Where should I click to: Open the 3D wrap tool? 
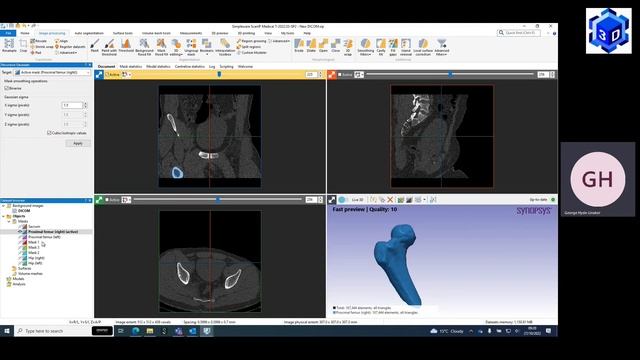pos(348,47)
